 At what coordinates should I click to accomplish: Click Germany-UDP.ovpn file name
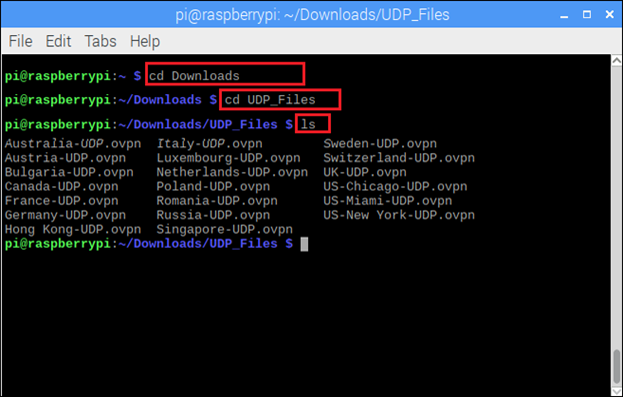[x=65, y=215]
